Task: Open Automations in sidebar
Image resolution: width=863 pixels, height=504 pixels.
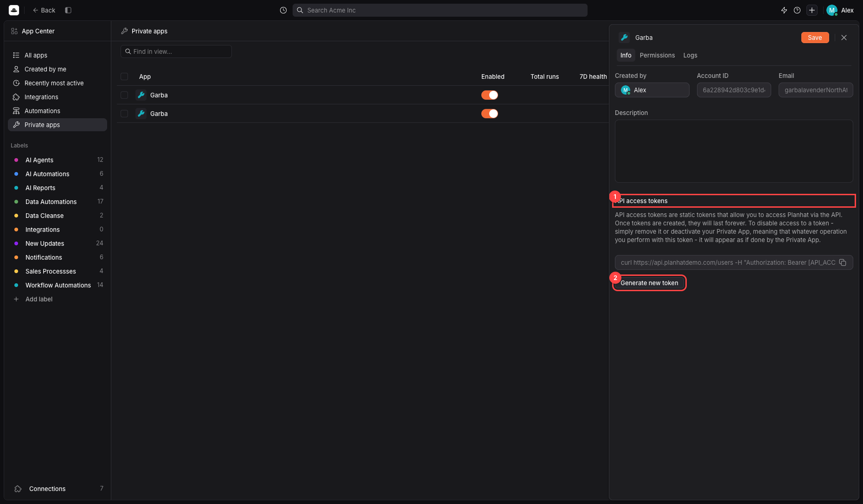Action: coord(58,111)
